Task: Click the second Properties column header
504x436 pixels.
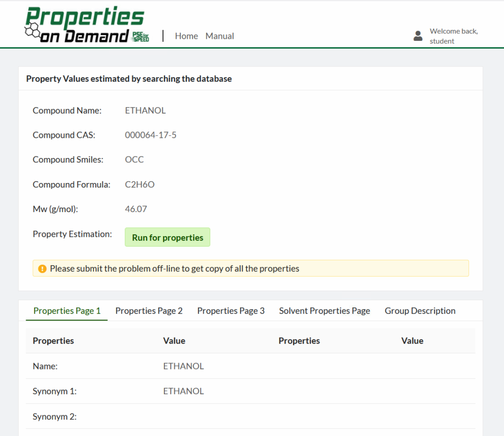Action: point(299,341)
